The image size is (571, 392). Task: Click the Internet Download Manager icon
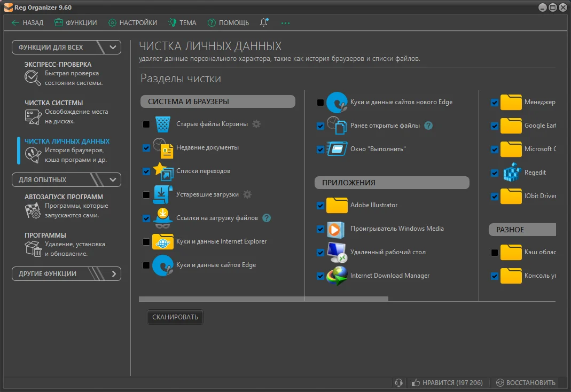pos(337,276)
